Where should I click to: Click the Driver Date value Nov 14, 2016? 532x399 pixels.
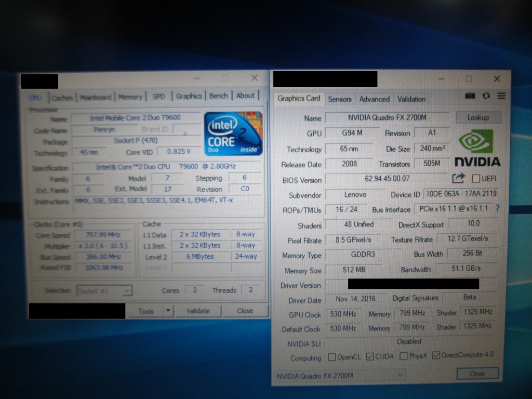[355, 299]
